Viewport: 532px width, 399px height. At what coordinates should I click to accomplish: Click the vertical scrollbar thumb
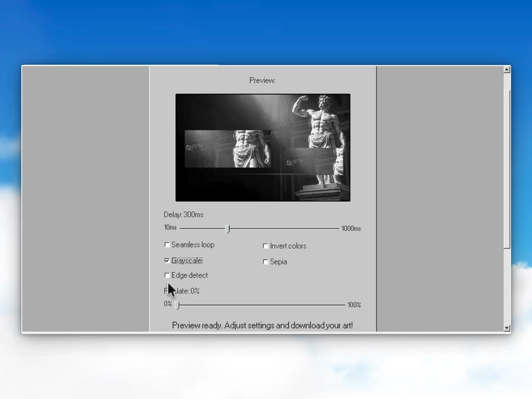coord(507,169)
